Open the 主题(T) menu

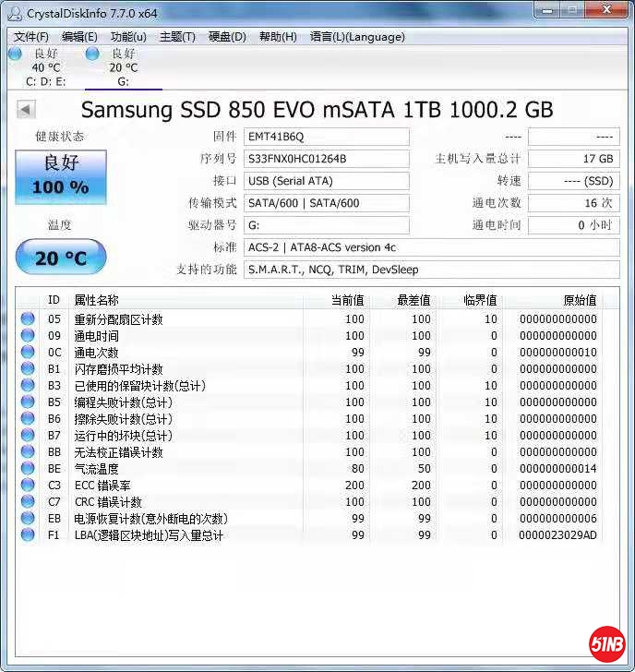pyautogui.click(x=177, y=37)
